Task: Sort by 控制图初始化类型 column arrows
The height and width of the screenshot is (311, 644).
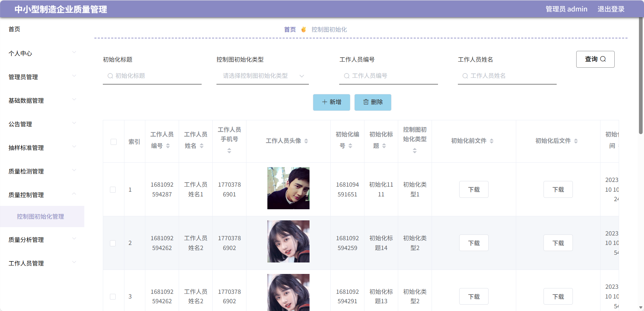Action: click(x=415, y=151)
